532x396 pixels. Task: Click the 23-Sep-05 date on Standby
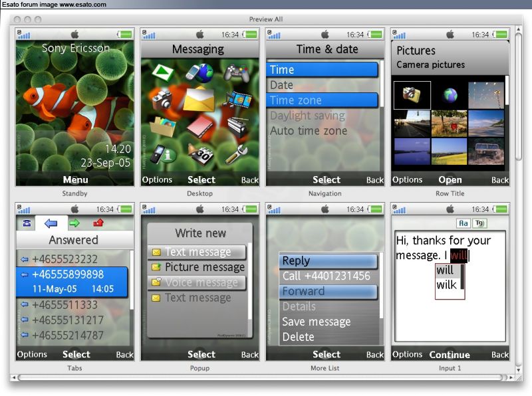(106, 163)
